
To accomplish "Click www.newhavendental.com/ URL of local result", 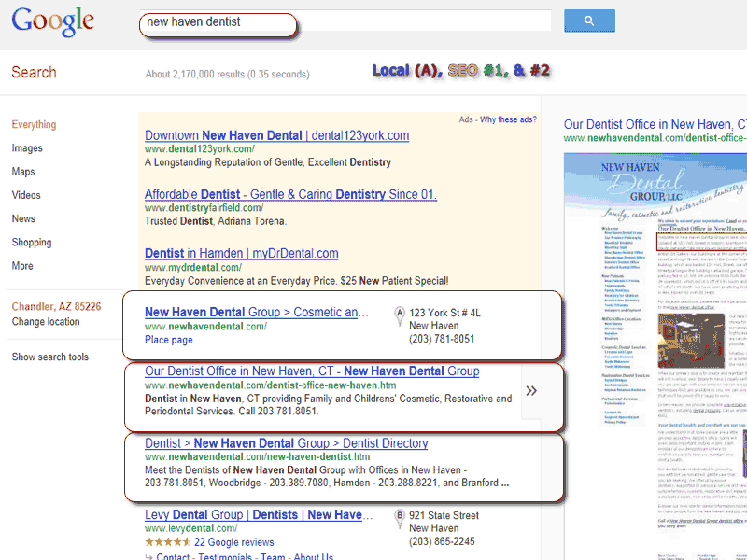I will coord(205,326).
